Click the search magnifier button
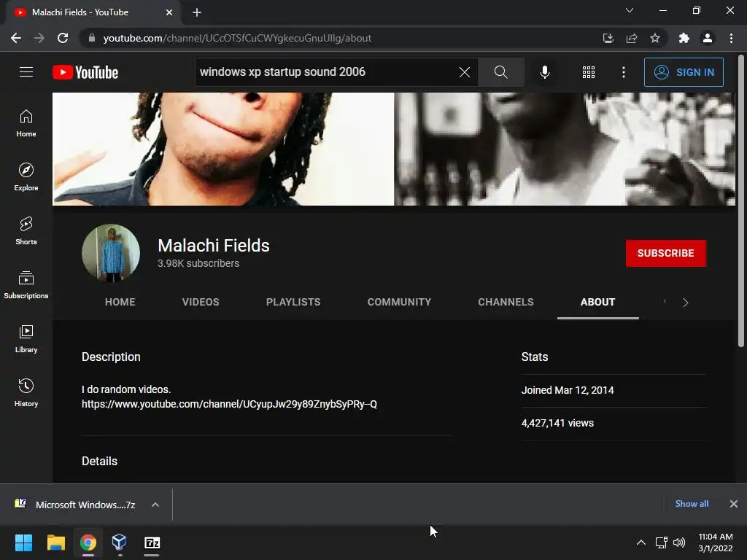 click(500, 72)
